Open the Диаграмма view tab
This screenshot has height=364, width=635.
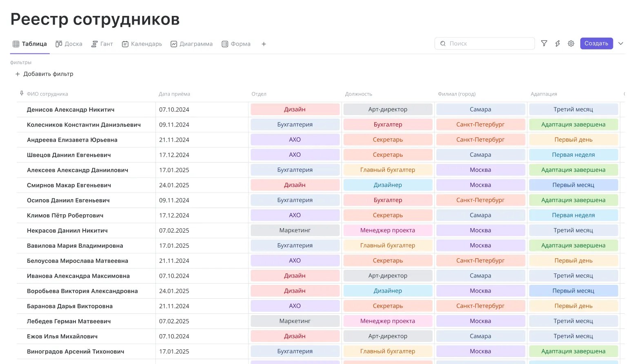[191, 44]
